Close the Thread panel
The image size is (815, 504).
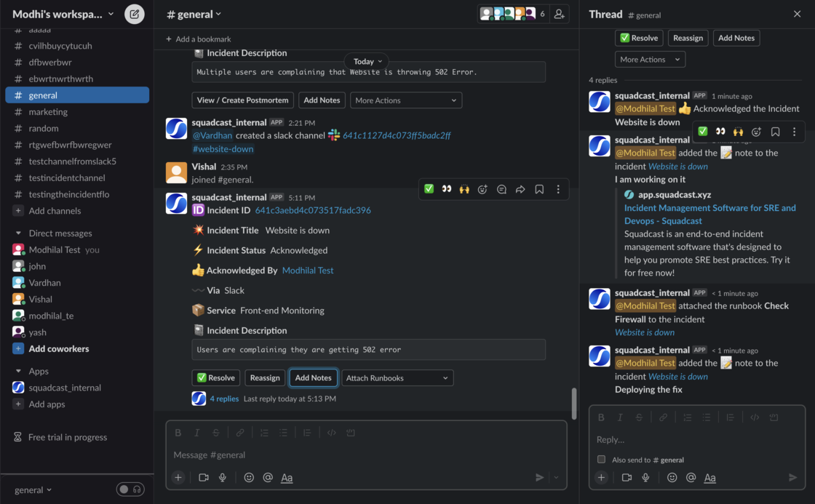[797, 14]
